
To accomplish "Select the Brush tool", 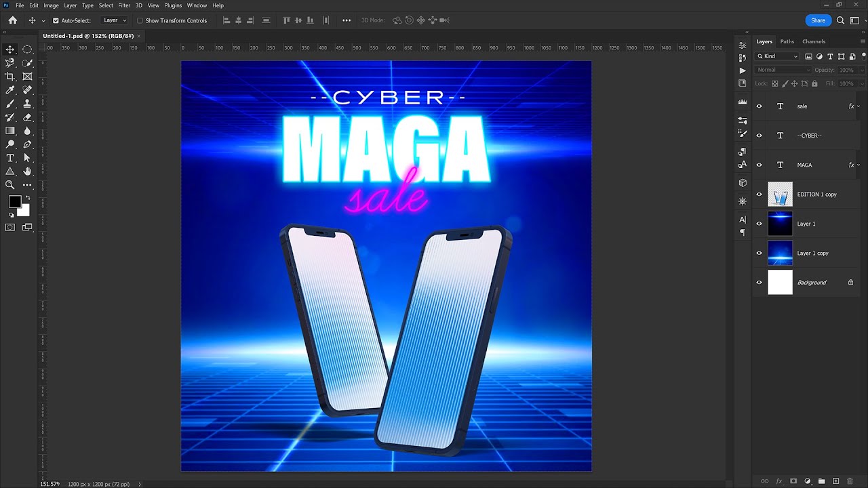I will [10, 104].
